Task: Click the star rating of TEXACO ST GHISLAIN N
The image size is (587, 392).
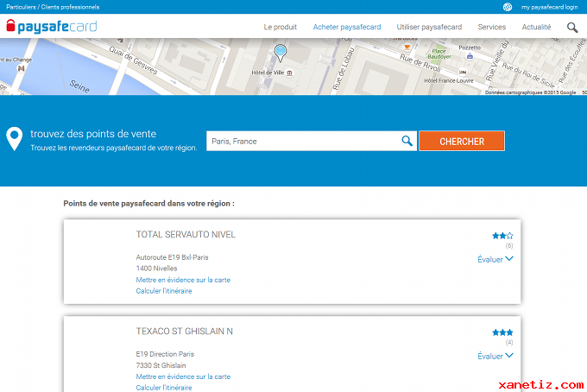Action: (x=502, y=332)
